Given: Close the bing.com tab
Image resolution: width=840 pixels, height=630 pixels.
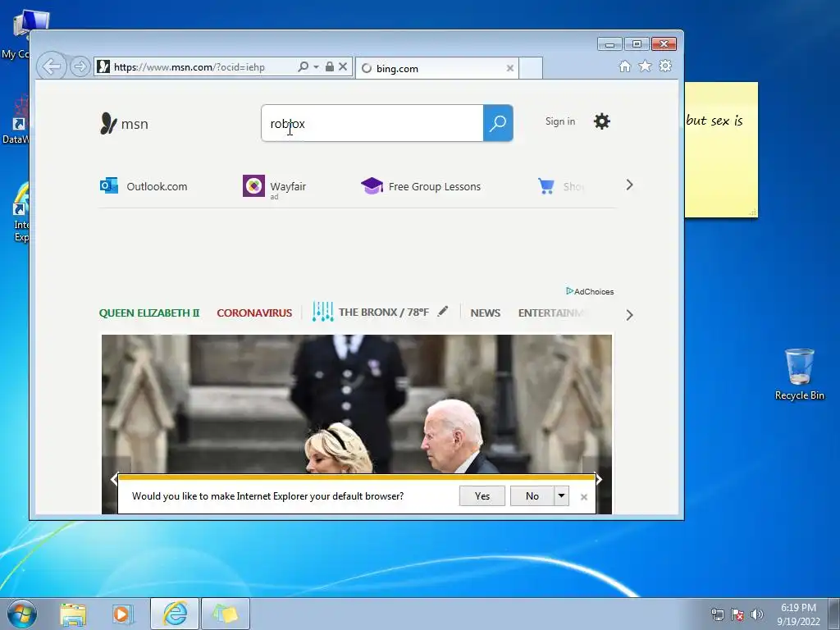Looking at the screenshot, I should [510, 68].
